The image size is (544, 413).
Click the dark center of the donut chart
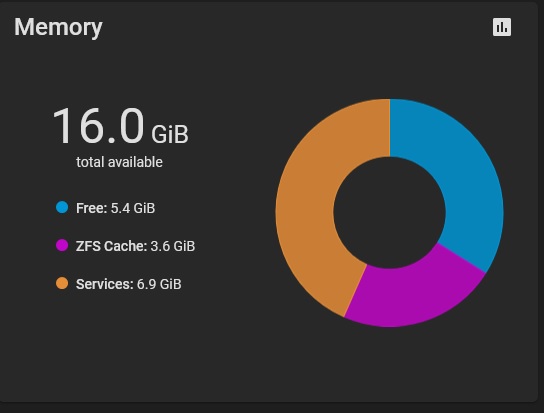[x=389, y=212]
